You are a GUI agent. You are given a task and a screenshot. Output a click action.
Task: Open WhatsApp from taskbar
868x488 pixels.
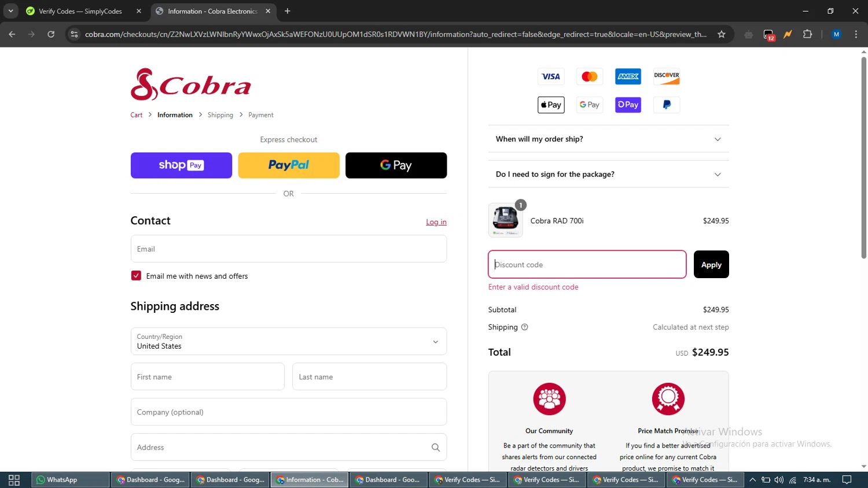pos(71,480)
